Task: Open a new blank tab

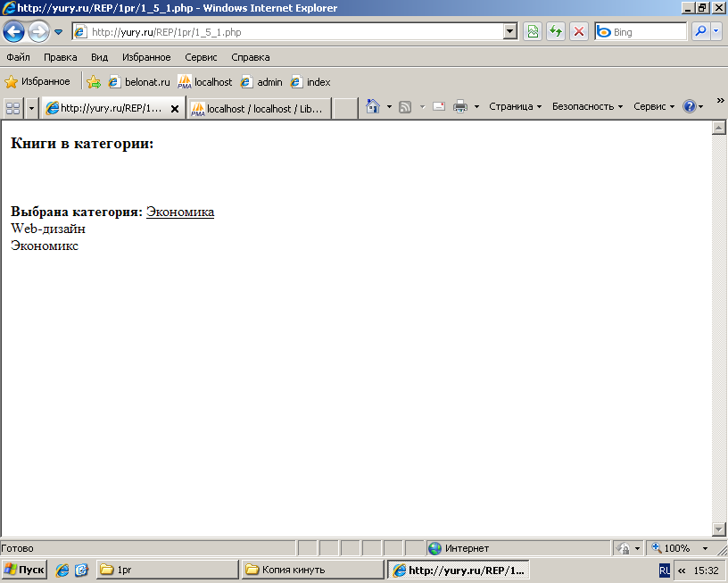Action: click(345, 108)
